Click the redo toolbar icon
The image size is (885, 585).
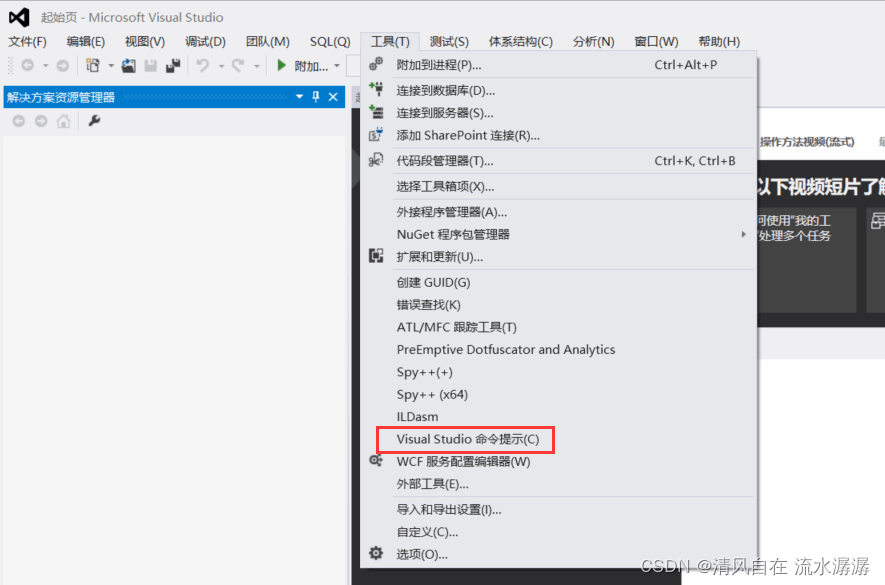point(238,66)
